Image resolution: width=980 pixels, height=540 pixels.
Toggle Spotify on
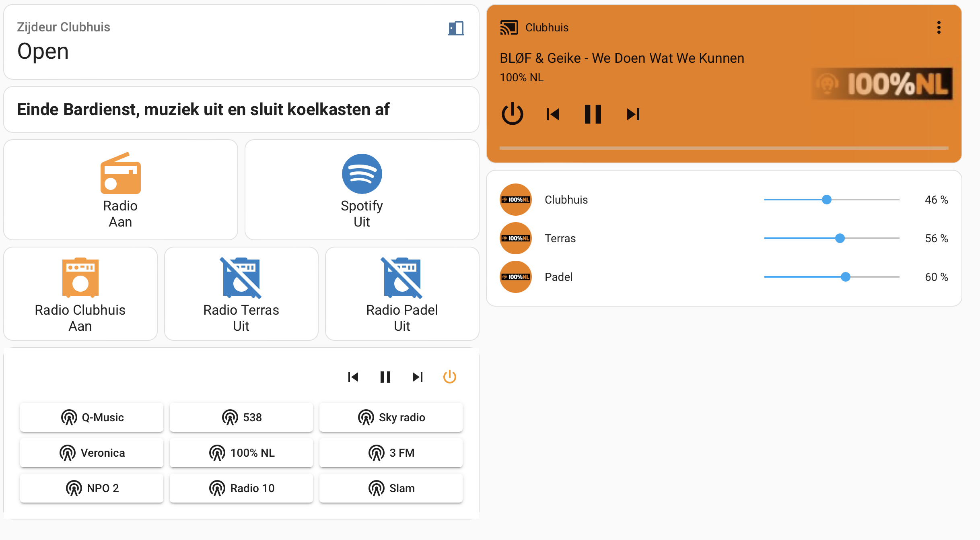(x=362, y=190)
